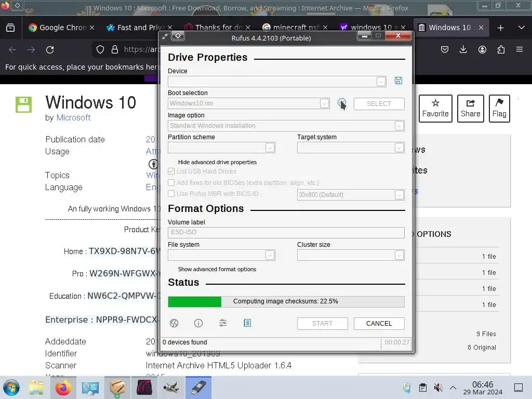
Task: Open Rufus language globe icon
Action: [174, 323]
